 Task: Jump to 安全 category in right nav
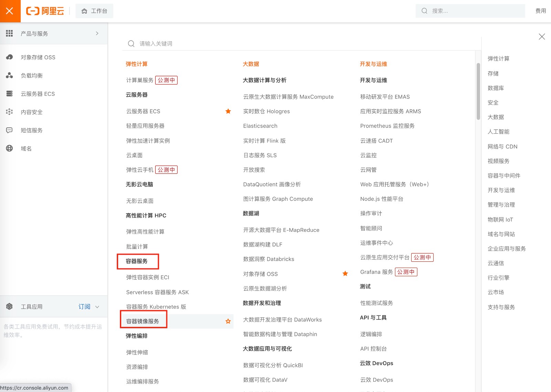(493, 103)
